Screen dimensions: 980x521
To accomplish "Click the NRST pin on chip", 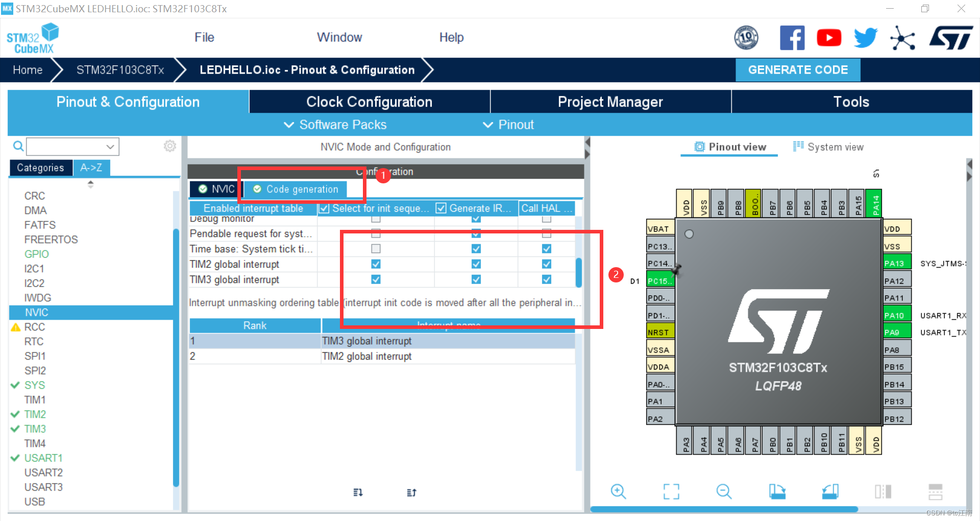I will point(660,332).
